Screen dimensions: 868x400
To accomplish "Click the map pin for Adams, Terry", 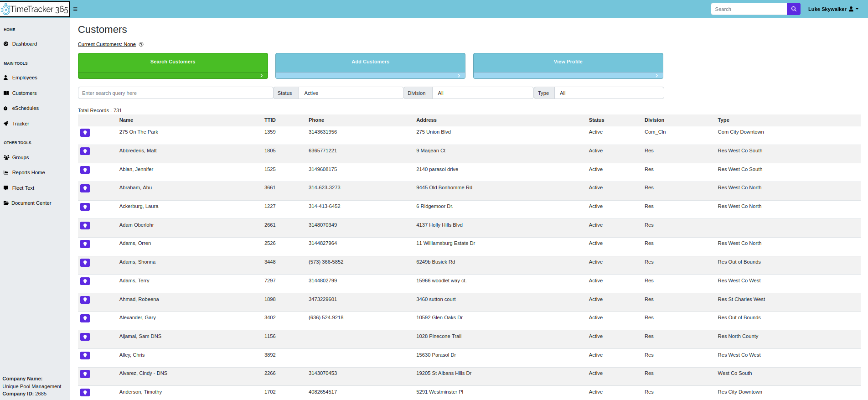I will pyautogui.click(x=85, y=281).
